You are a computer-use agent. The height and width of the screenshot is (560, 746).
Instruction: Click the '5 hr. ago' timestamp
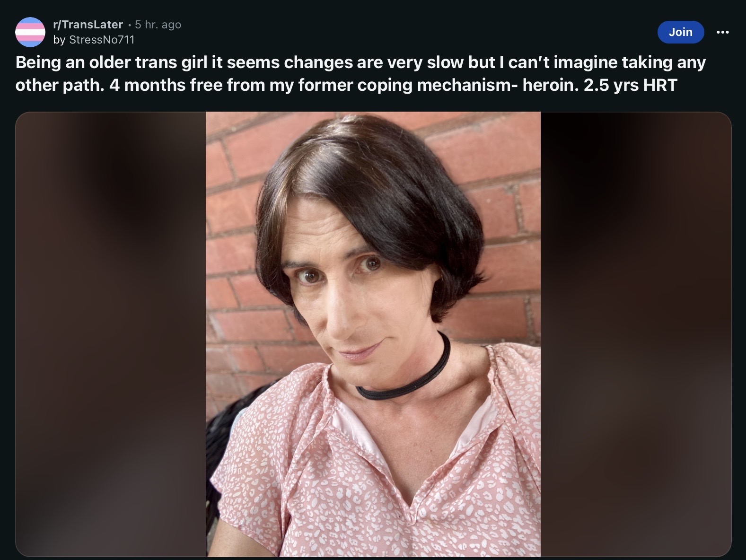158,25
